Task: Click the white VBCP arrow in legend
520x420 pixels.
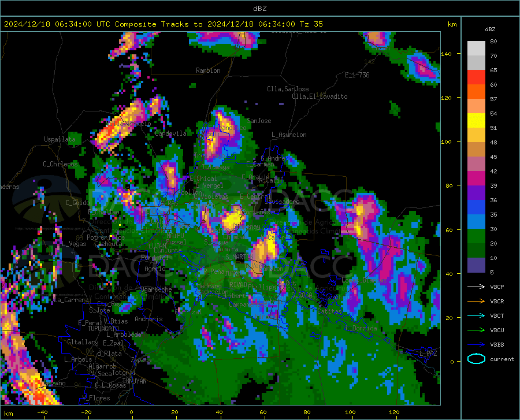Action: (476, 287)
